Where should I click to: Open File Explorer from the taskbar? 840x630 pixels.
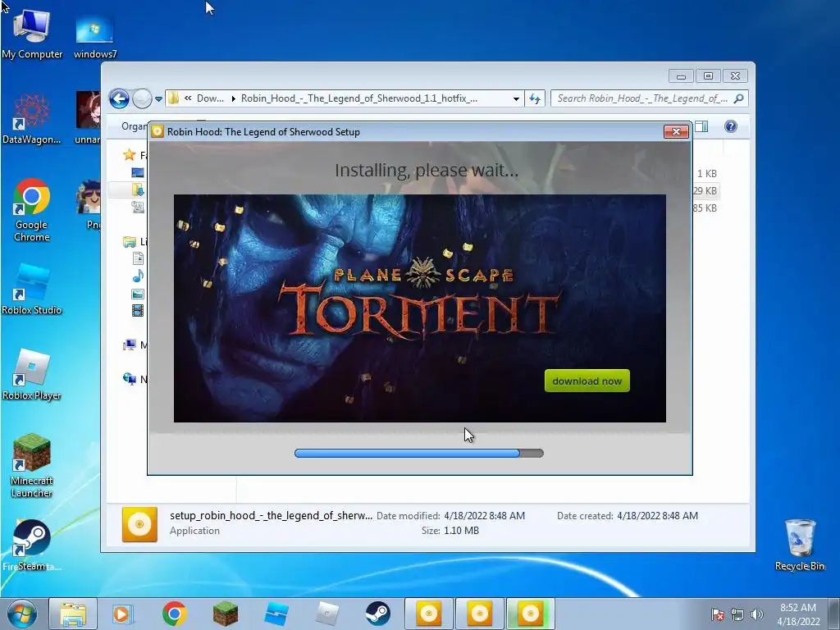73,614
